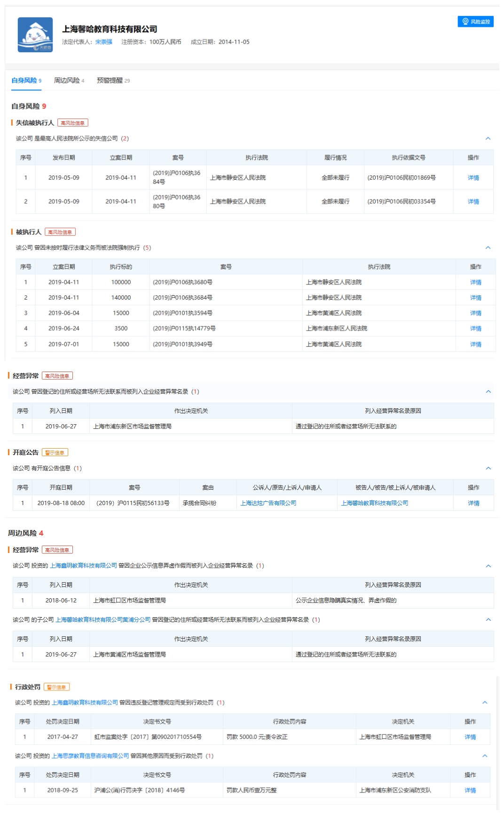This screenshot has width=504, height=815.
Task: Open legal representative 宋崇强 link
Action: pos(103,42)
